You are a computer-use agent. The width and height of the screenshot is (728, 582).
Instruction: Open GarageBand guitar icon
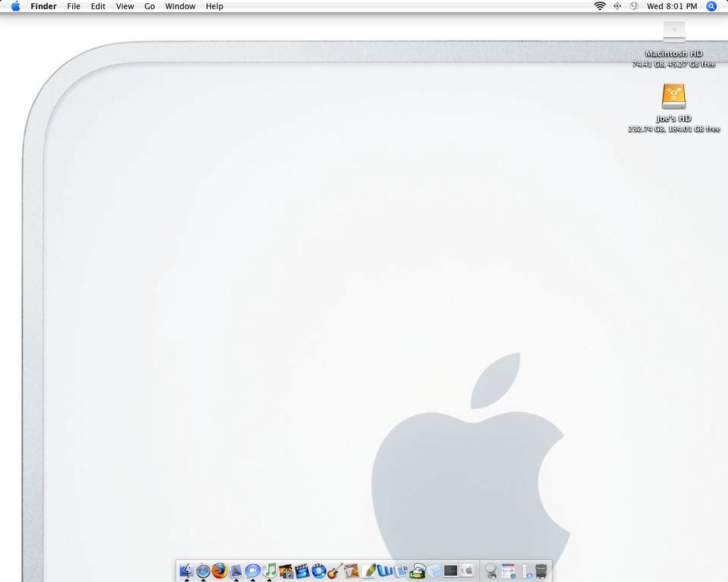tap(335, 571)
